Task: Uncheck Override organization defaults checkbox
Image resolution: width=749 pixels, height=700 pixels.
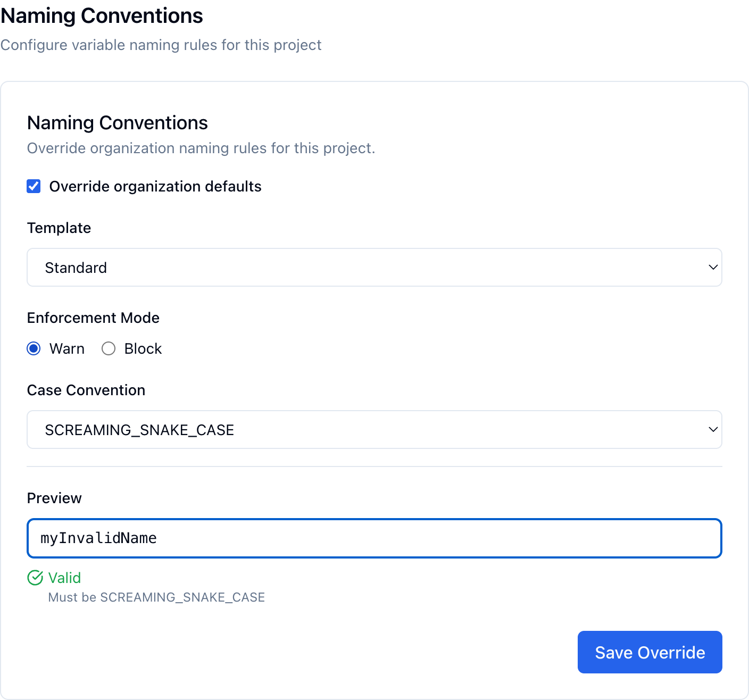Action: coord(34,186)
